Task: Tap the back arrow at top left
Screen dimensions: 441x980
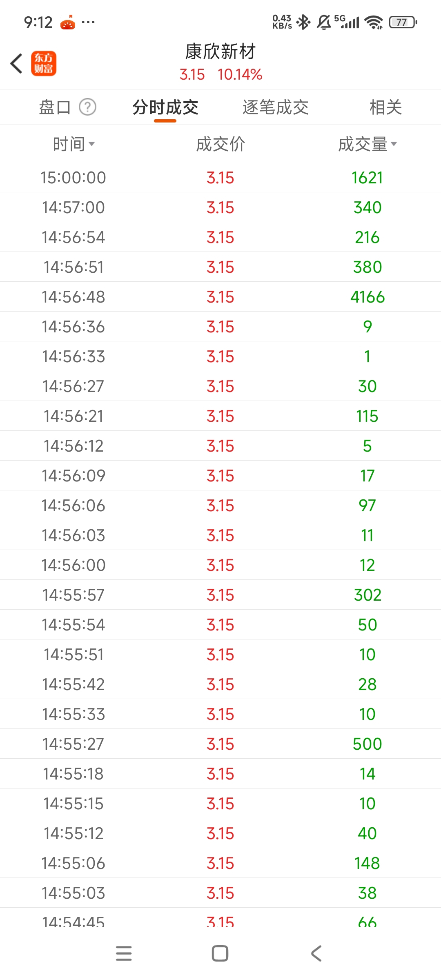Action: 16,64
